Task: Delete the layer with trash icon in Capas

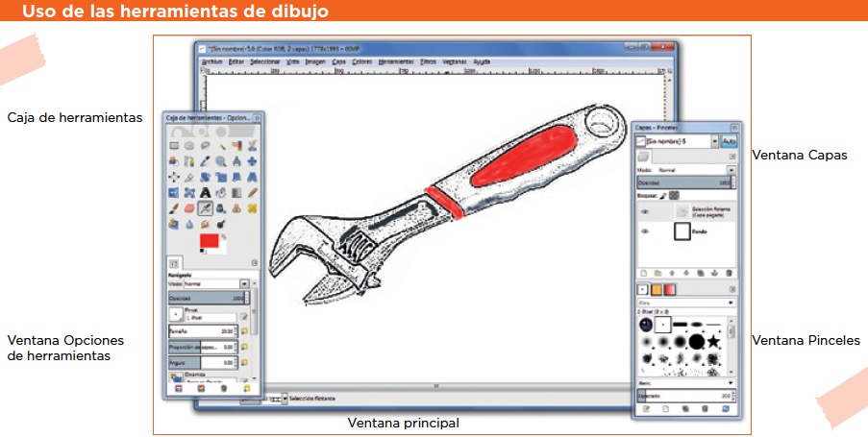Action: [729, 274]
